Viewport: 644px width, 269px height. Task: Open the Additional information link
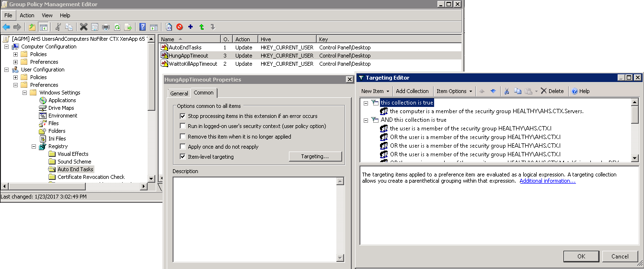547,181
